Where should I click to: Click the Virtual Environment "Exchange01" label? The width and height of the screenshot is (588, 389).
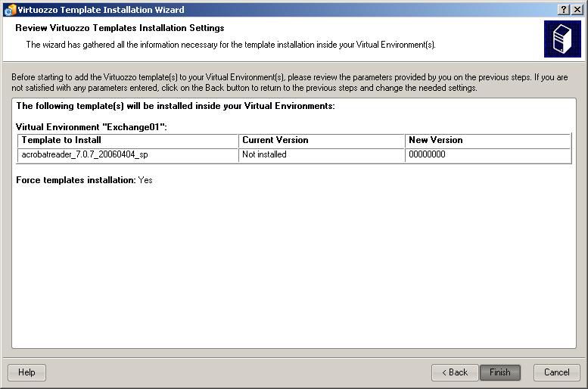(91, 127)
